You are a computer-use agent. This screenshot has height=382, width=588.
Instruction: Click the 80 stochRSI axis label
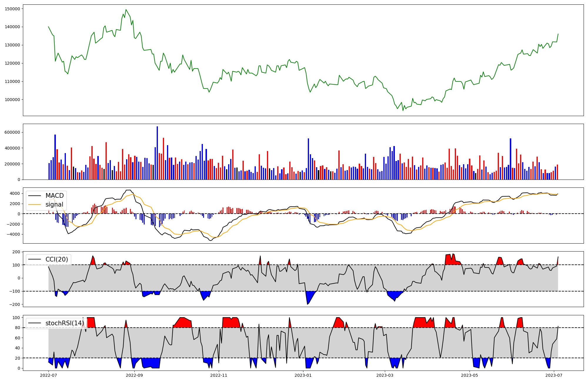click(x=18, y=328)
